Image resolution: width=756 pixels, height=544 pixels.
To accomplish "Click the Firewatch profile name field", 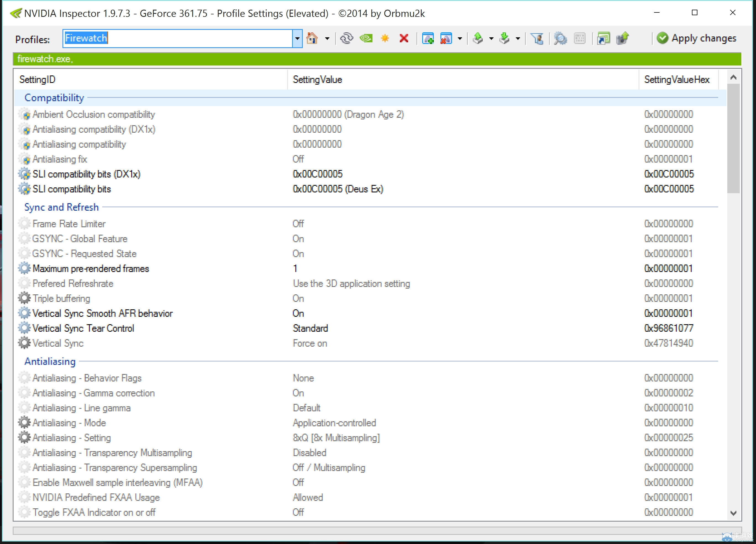I will point(178,38).
